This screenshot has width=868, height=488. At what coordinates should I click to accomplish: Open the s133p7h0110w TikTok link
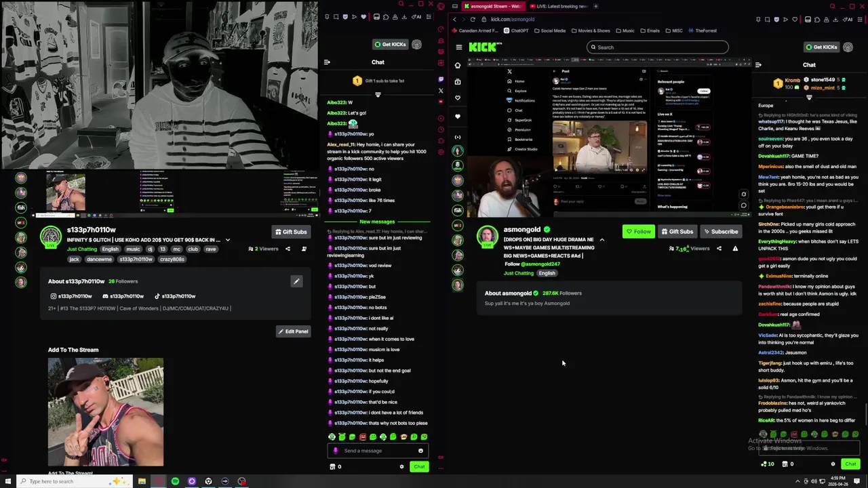[x=175, y=296]
